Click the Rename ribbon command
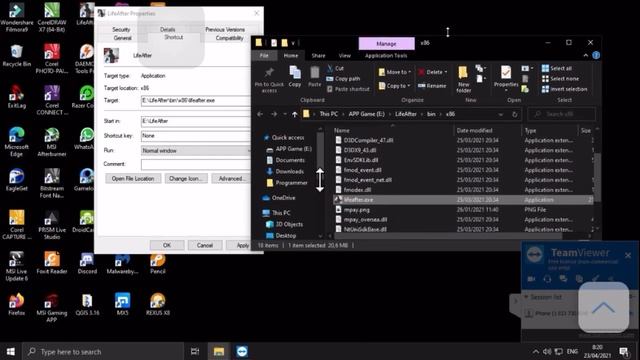The height and width of the screenshot is (360, 640). click(x=432, y=86)
